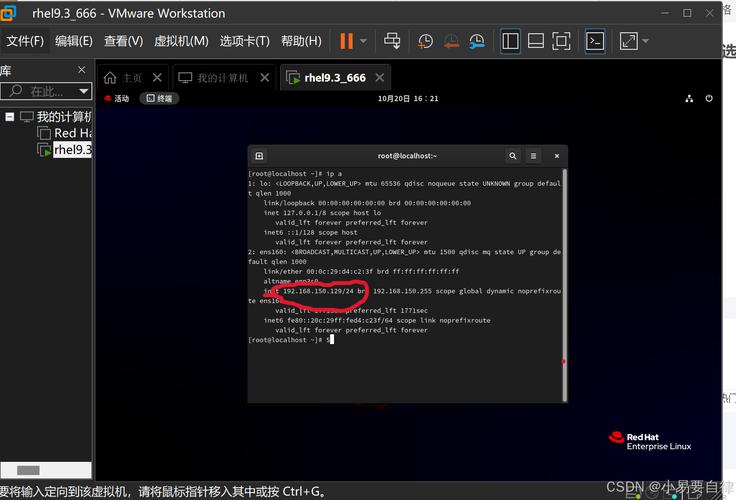Image resolution: width=736 pixels, height=500 pixels.
Task: Send Ctrl+Alt+Del to the virtual machine
Action: click(392, 41)
